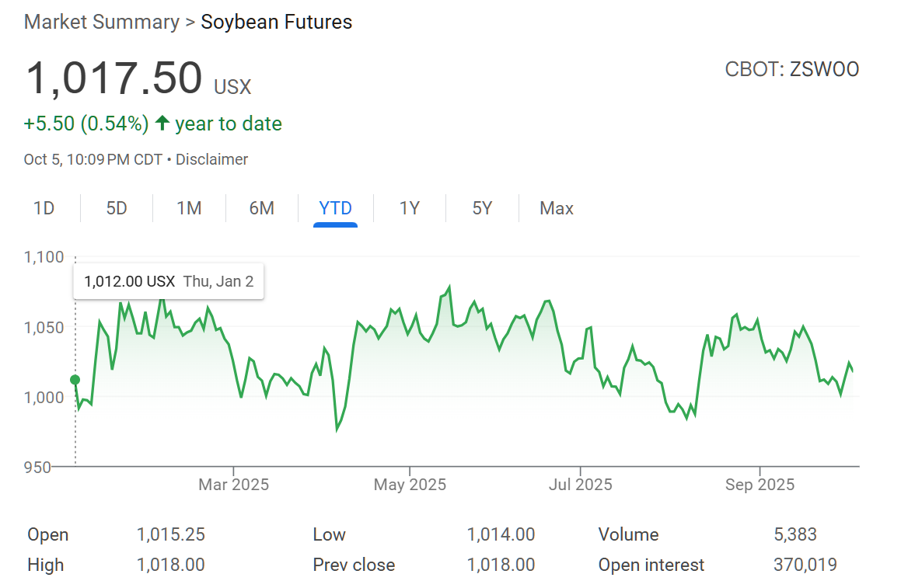Click the CBOT: ZSW00 ticker label
This screenshot has height=588, width=908.
(791, 69)
